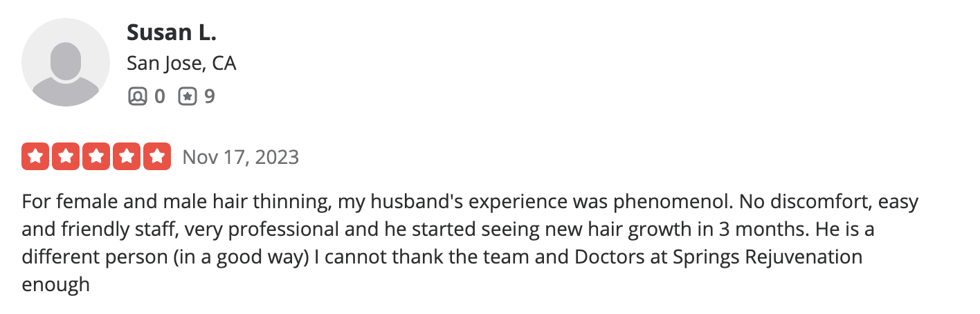
Task: Click the review date Nov 17, 2023
Action: [x=241, y=158]
